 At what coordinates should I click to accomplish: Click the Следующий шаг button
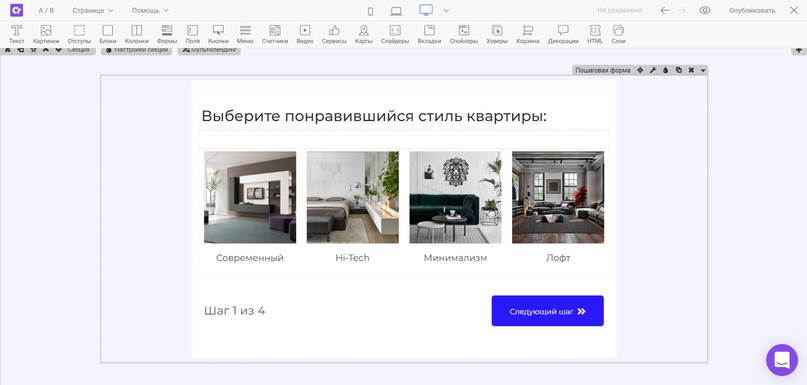click(548, 311)
